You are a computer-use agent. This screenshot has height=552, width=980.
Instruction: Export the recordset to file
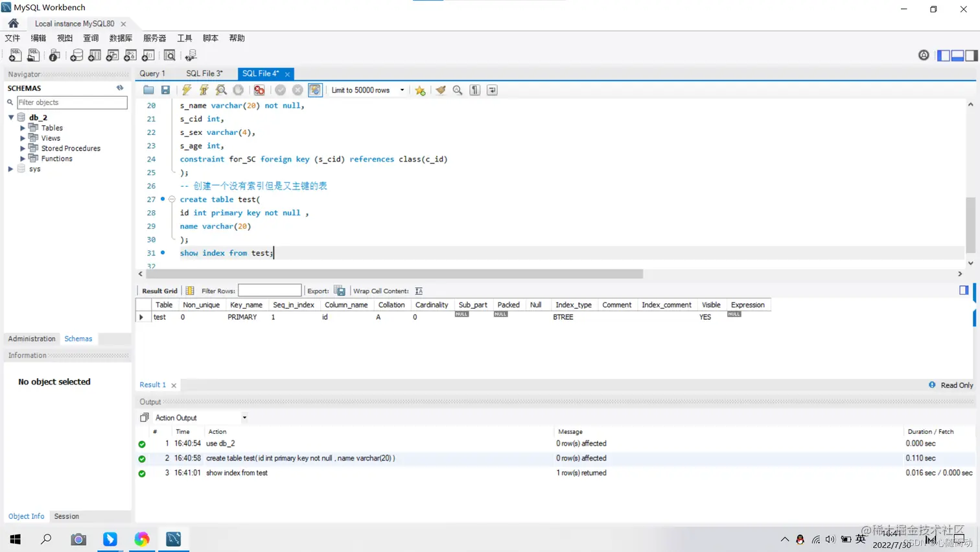tap(340, 291)
